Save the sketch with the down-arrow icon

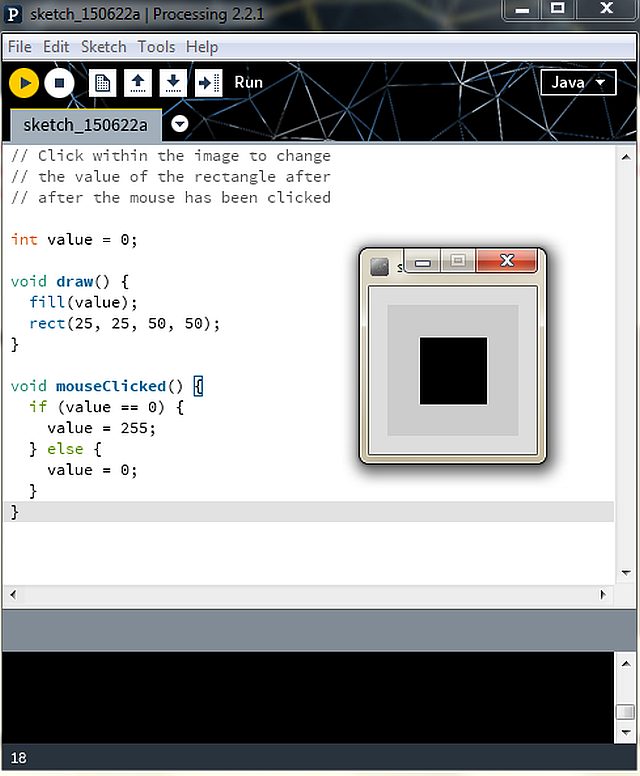click(173, 83)
